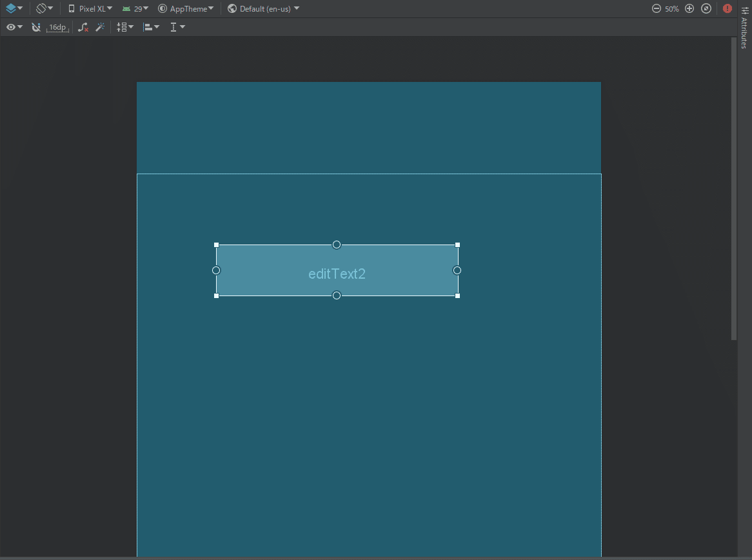Click the vertical scrollbar of design canvas
This screenshot has height=560, width=752.
(x=733, y=189)
